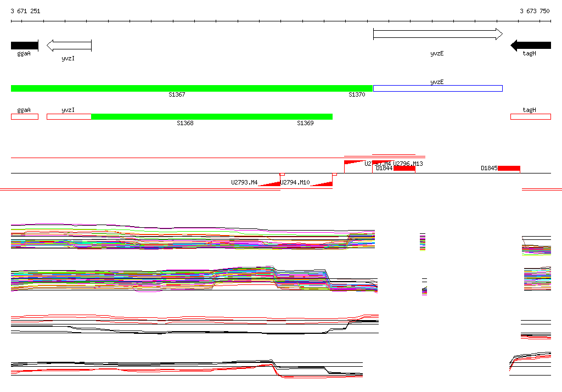Click yvzI label under the white arrow
Image resolution: width=562 pixels, height=392 pixels.
coord(68,58)
